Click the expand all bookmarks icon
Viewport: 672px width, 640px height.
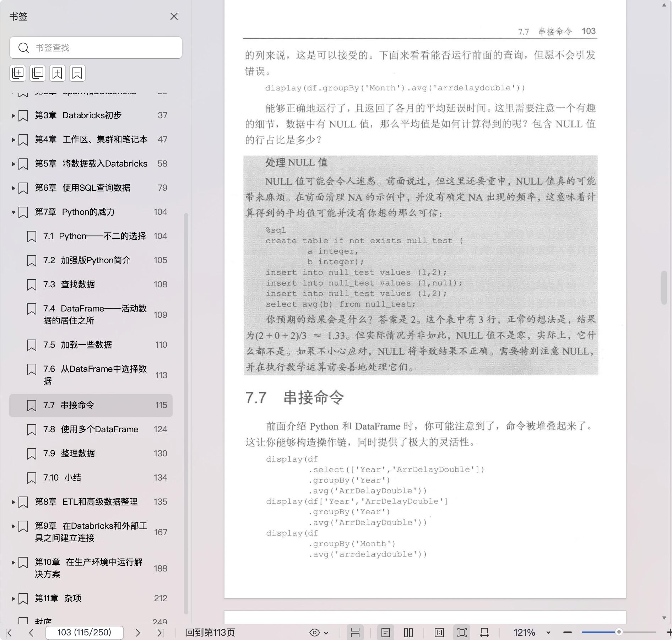18,73
